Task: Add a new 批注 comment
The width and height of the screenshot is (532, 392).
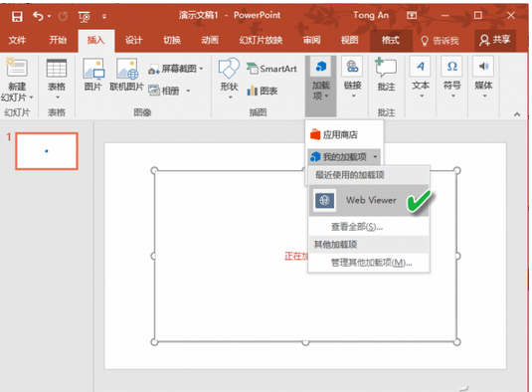Action: 386,75
